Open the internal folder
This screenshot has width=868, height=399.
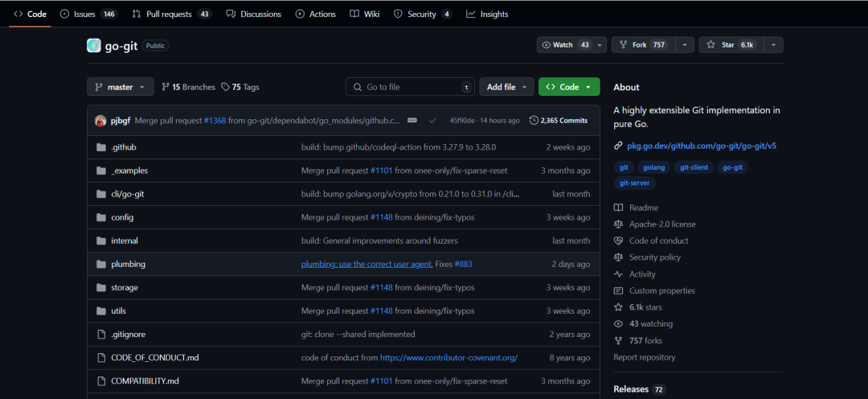[125, 241]
